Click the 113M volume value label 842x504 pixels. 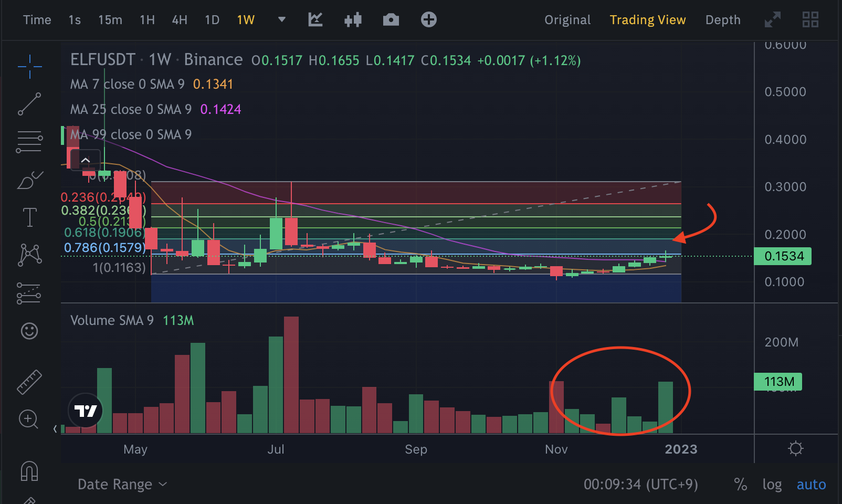click(x=778, y=382)
